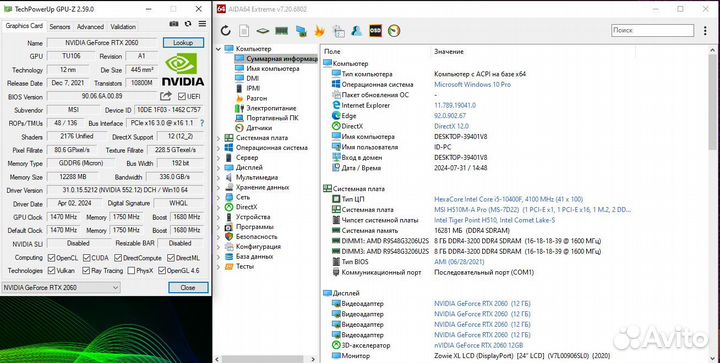This screenshot has width=720, height=363.
Task: Click the AIDA64 Поиск search field
Action: (x=652, y=30)
